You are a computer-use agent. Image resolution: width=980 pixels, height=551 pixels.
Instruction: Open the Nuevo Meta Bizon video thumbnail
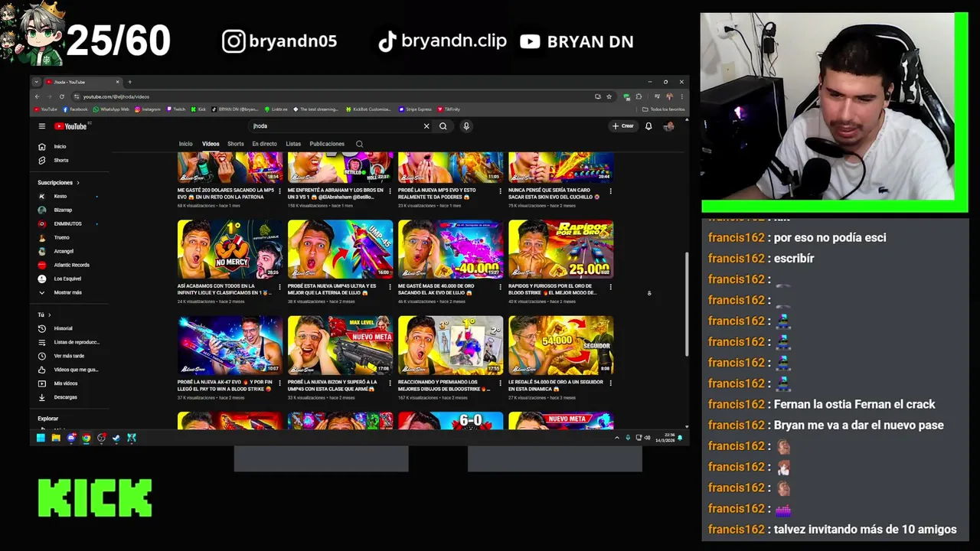tap(340, 345)
